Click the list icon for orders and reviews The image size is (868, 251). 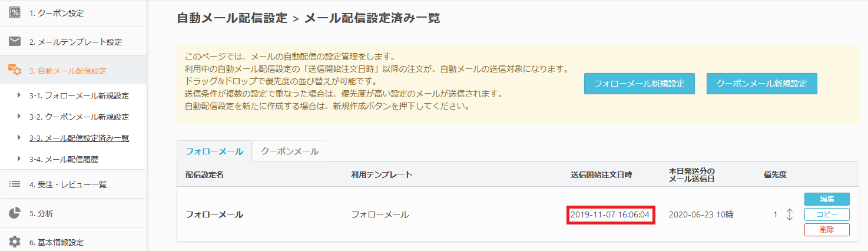[15, 184]
